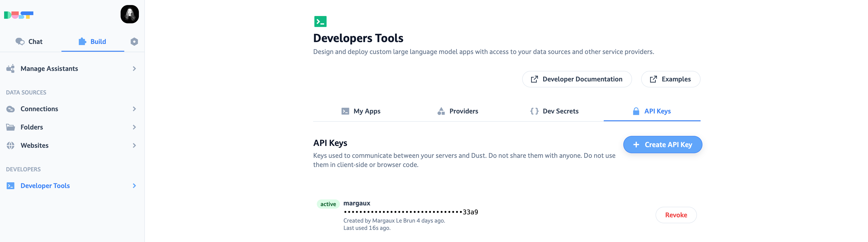The width and height of the screenshot is (868, 242).
Task: Create a new API Key
Action: [662, 145]
